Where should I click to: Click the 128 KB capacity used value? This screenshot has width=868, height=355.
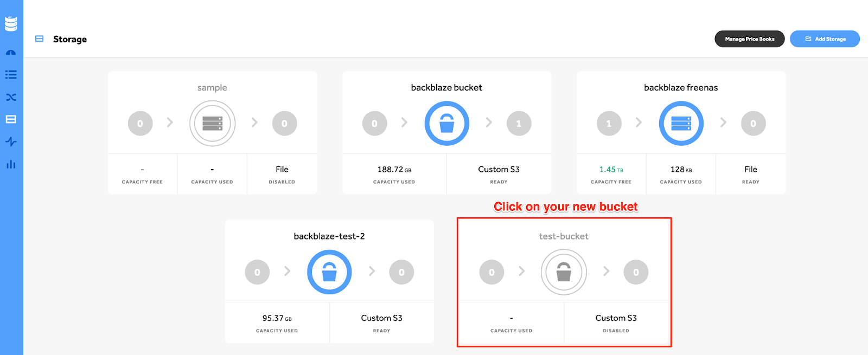point(681,170)
